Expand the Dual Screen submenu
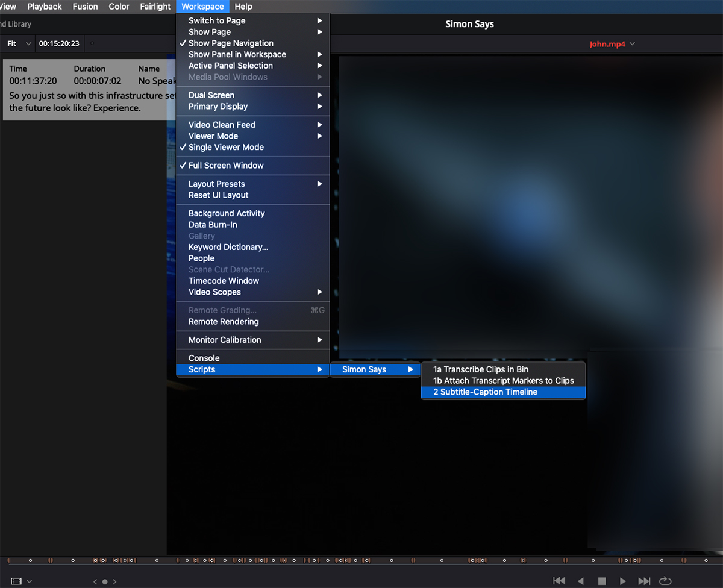The width and height of the screenshot is (723, 588). pyautogui.click(x=253, y=95)
